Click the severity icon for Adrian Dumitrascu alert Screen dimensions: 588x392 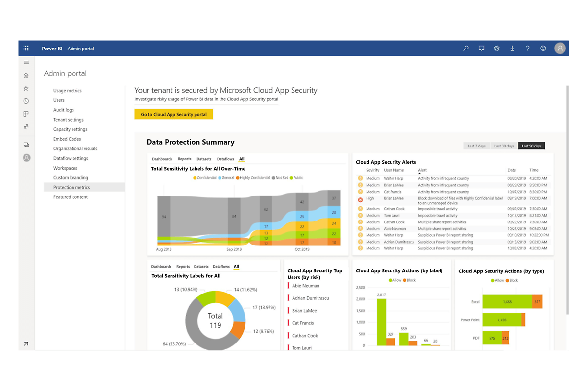point(360,242)
